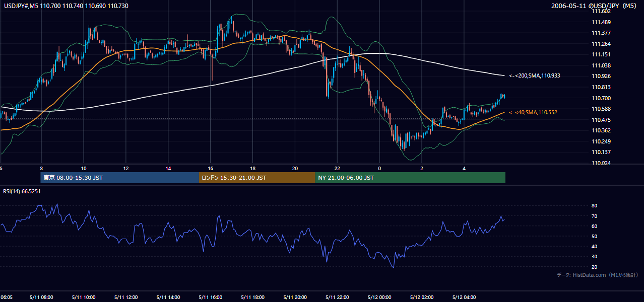Image resolution: width=644 pixels, height=302 pixels.
Task: Click the RSI 40 level label
Action: tap(594, 246)
